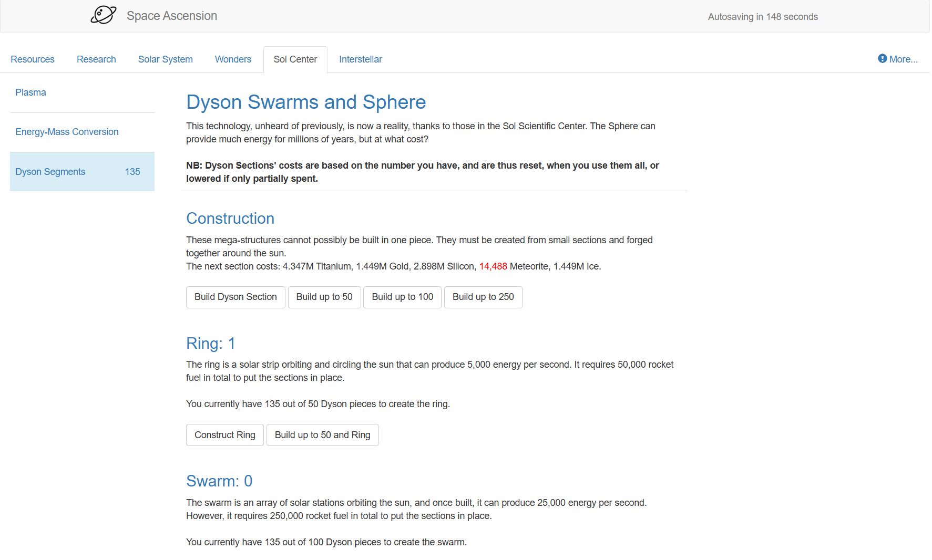
Task: Go to the Solar System tab
Action: (165, 59)
